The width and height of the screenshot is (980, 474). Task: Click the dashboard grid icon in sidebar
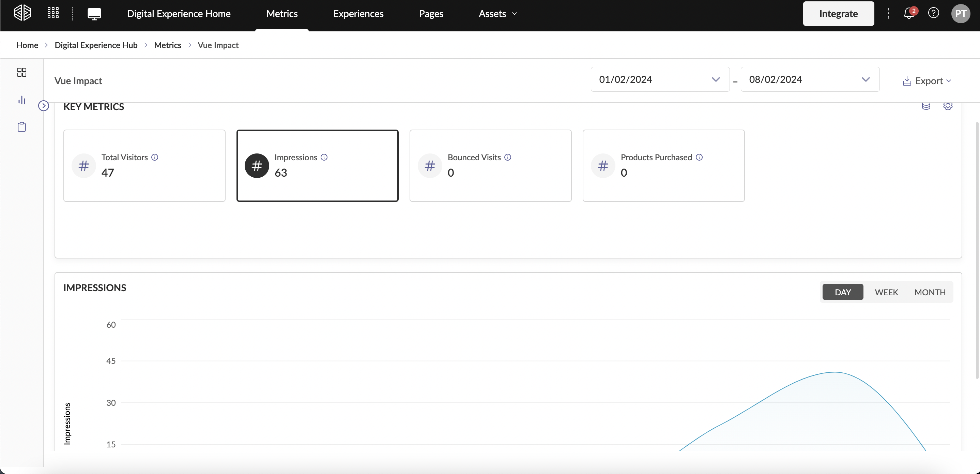point(22,72)
